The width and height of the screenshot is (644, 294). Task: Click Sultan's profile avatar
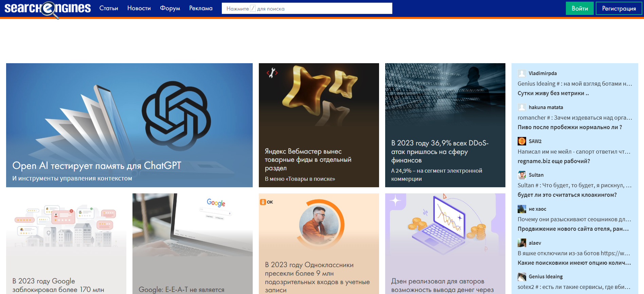pyautogui.click(x=522, y=175)
